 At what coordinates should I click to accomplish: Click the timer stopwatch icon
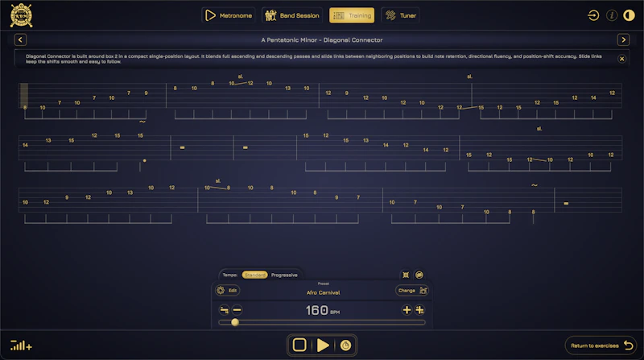click(345, 346)
